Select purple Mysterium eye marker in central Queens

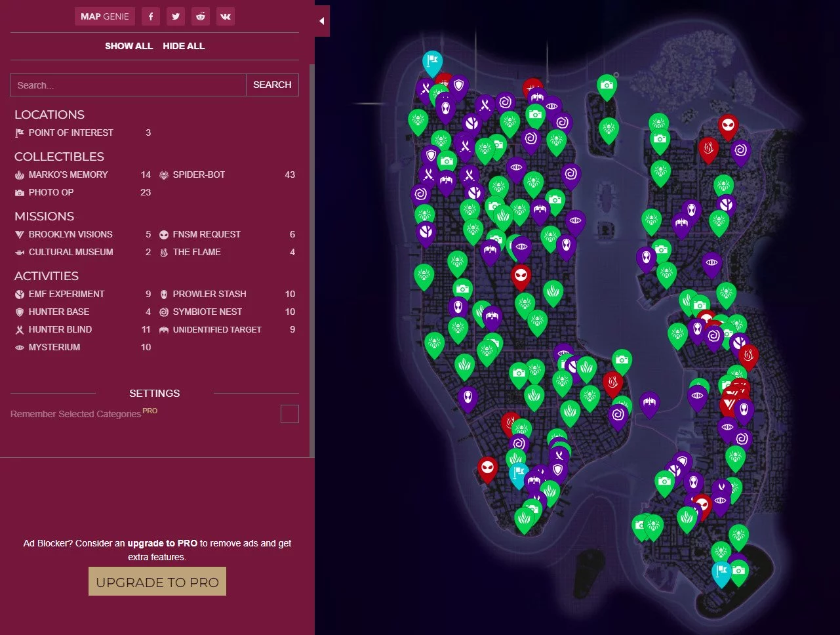[712, 265]
